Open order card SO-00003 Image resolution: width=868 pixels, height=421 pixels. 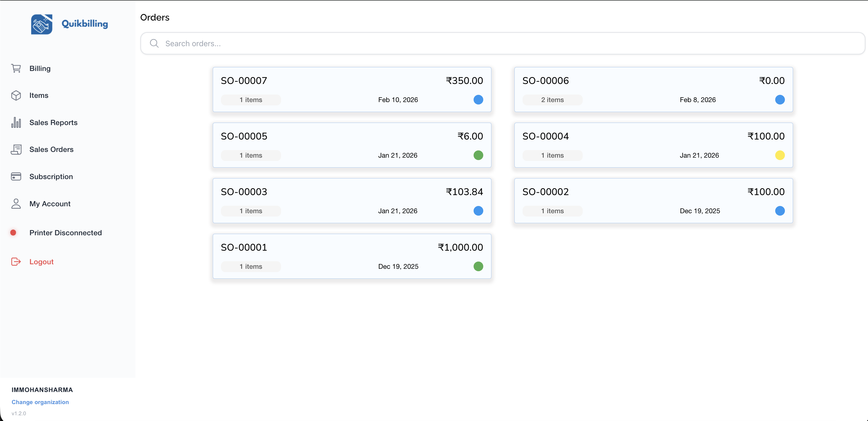click(352, 201)
